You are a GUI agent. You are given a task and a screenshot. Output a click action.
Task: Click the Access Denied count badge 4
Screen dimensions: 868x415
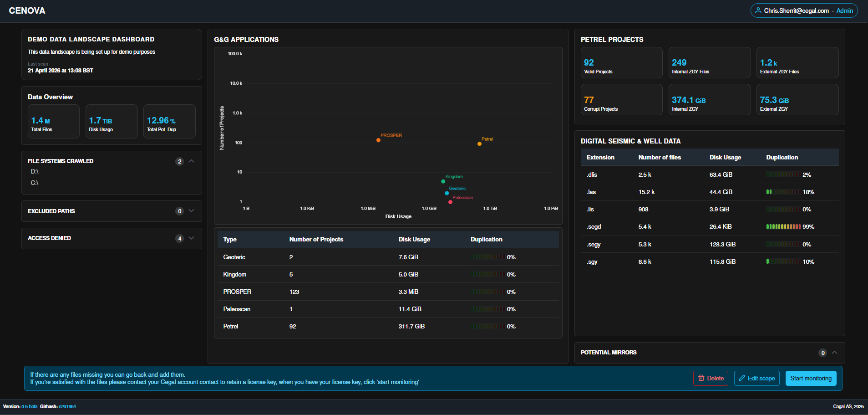[x=180, y=238]
